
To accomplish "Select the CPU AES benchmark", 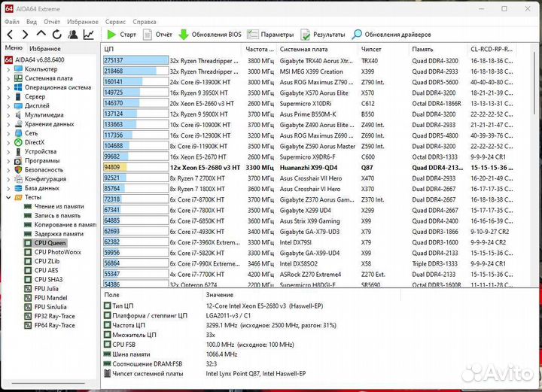I will pyautogui.click(x=41, y=270).
